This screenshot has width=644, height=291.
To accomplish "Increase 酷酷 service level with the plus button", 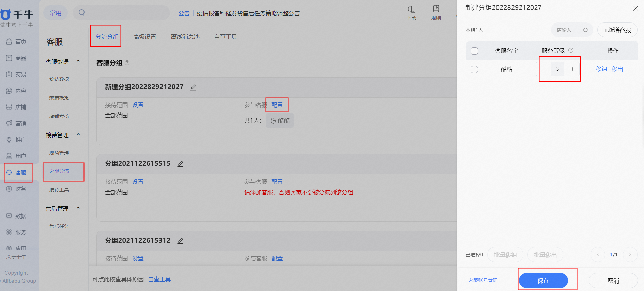I will (x=572, y=69).
